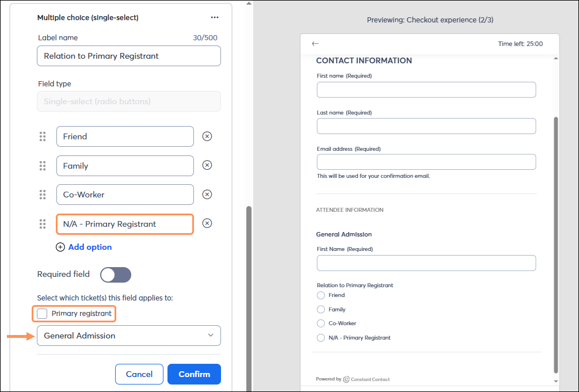Grab the drag handle beside Friend
Screen dimensions: 579x392
point(43,136)
